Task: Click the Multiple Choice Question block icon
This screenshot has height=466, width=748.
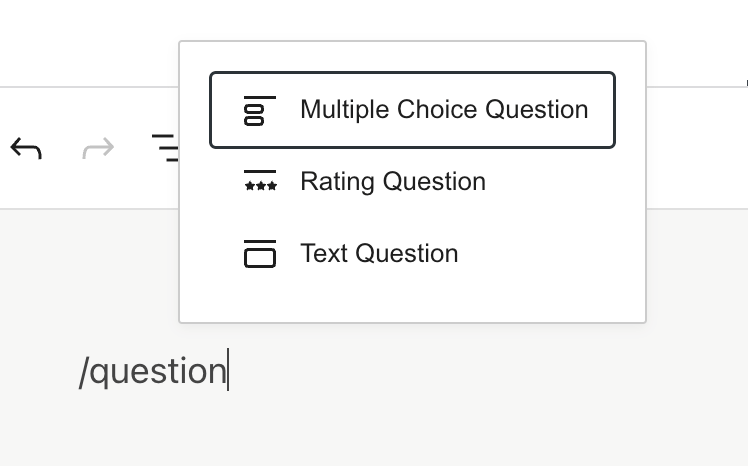Action: (x=254, y=110)
